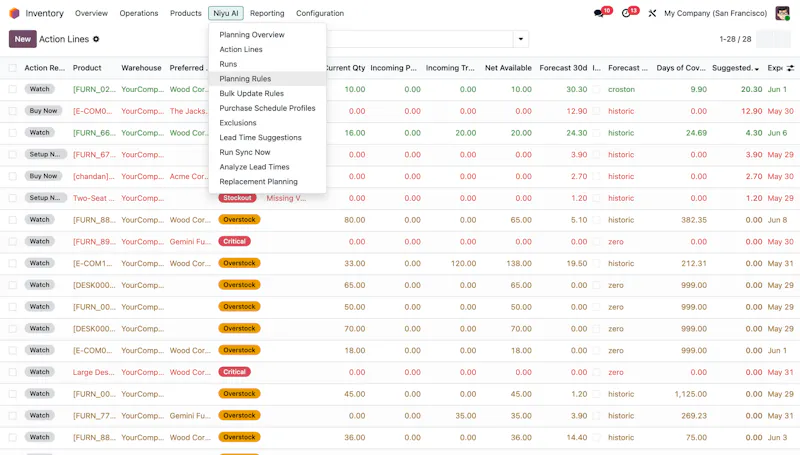The width and height of the screenshot is (800, 455).
Task: Open the messages chat icon
Action: click(598, 13)
